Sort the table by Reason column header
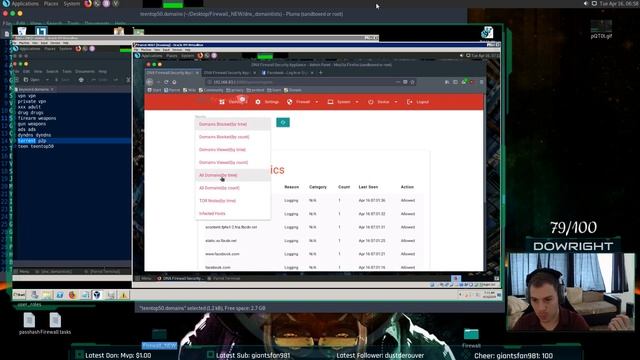640x360 pixels. (291, 187)
